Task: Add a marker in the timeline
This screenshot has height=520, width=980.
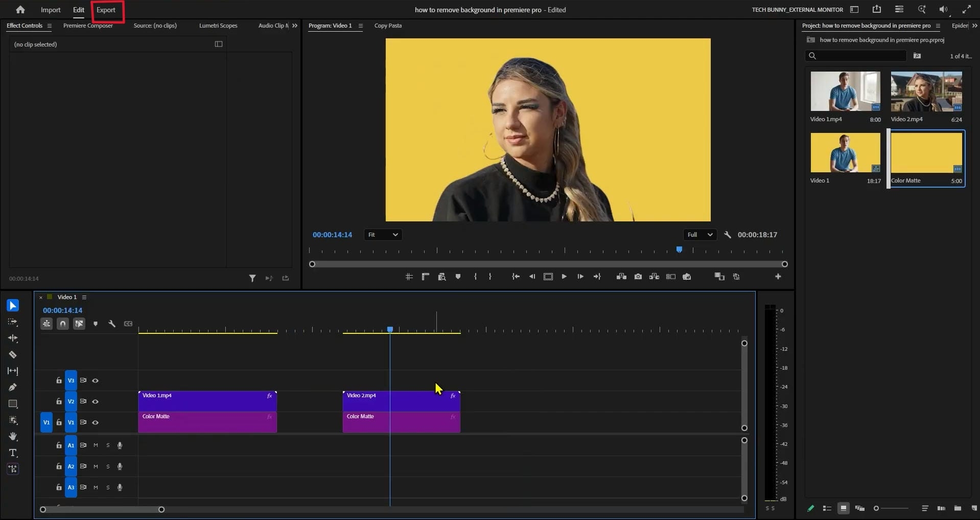Action: coord(96,324)
